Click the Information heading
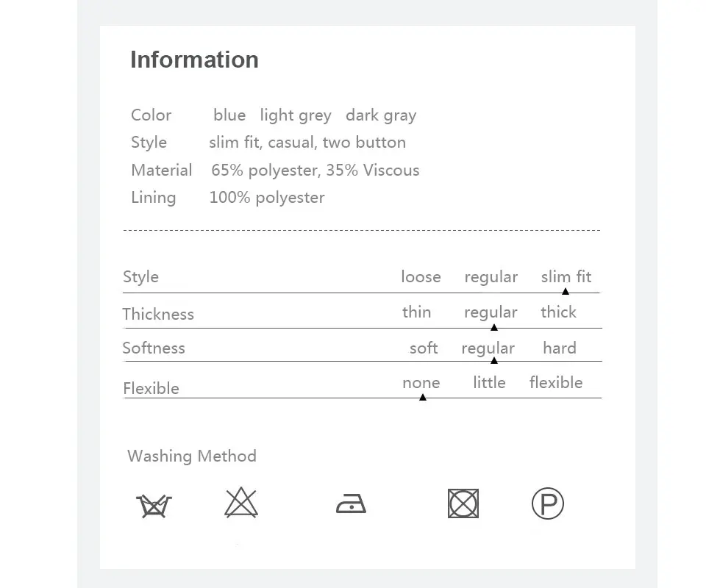706x588 pixels. tap(194, 60)
